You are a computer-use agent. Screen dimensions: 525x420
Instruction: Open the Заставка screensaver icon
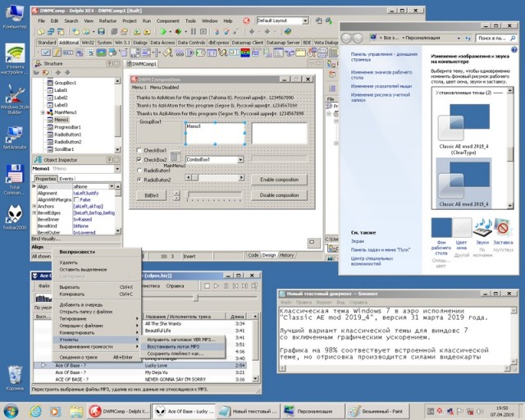(504, 228)
